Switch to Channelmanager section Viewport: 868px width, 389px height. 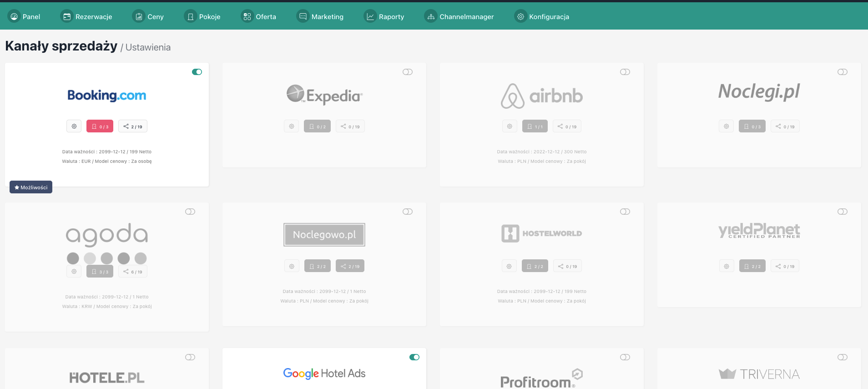point(459,16)
